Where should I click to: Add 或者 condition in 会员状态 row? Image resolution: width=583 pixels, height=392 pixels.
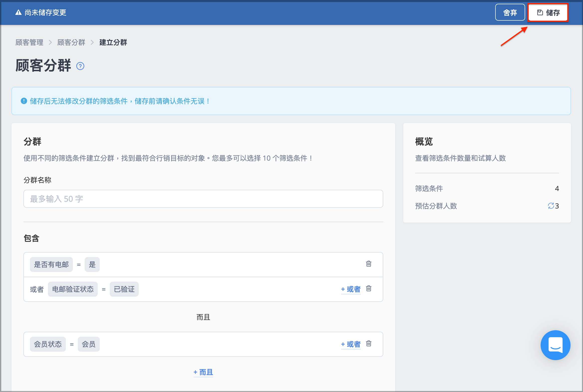(351, 344)
